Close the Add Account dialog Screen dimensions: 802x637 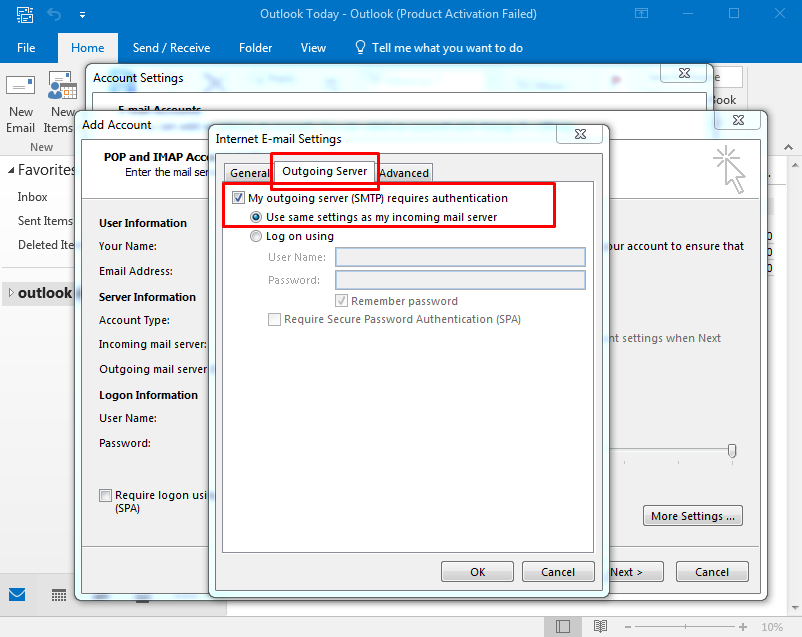738,120
